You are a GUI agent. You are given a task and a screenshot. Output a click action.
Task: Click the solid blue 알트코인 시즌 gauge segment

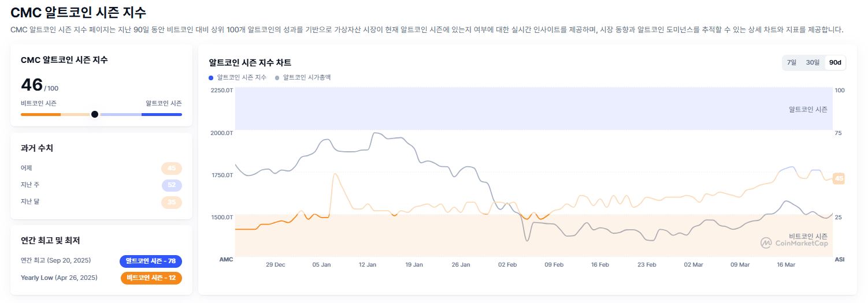click(162, 114)
